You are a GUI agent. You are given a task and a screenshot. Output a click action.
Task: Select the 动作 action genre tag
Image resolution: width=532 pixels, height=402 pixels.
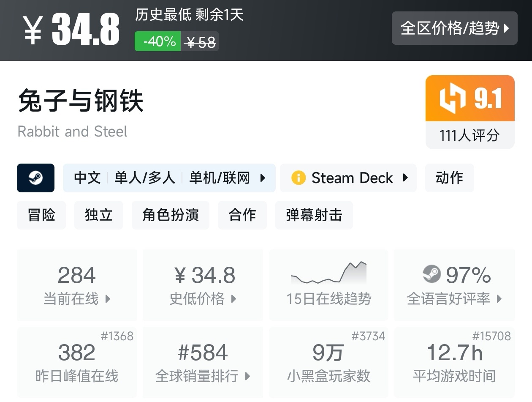pyautogui.click(x=449, y=178)
